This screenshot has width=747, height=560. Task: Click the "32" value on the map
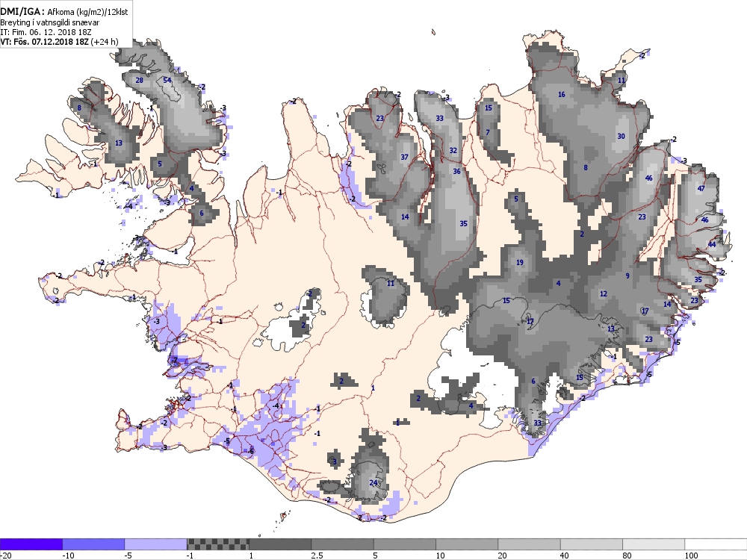[x=453, y=151]
